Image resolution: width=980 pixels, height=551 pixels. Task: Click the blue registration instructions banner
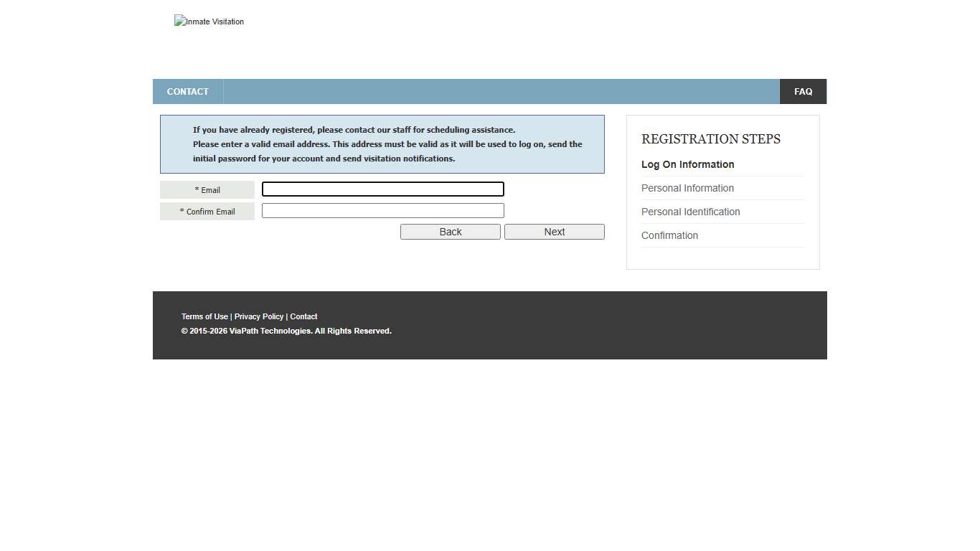382,143
